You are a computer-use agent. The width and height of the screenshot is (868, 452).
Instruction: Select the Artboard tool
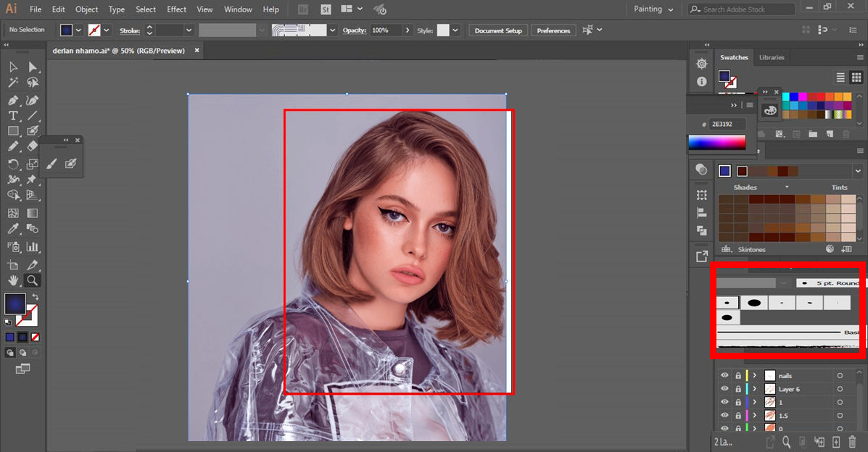pos(13,265)
